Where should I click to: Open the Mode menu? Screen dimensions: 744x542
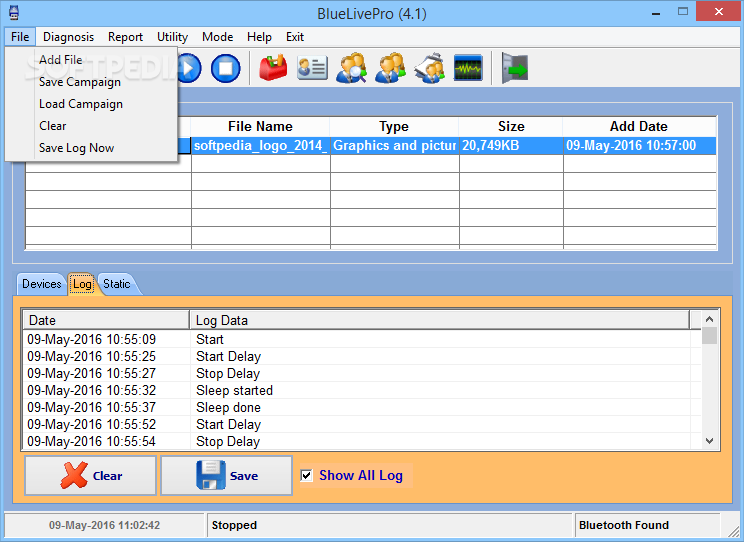click(x=217, y=37)
